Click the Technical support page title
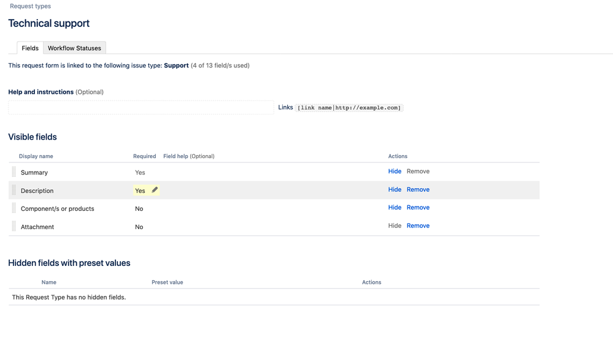The image size is (613, 364). (x=49, y=23)
